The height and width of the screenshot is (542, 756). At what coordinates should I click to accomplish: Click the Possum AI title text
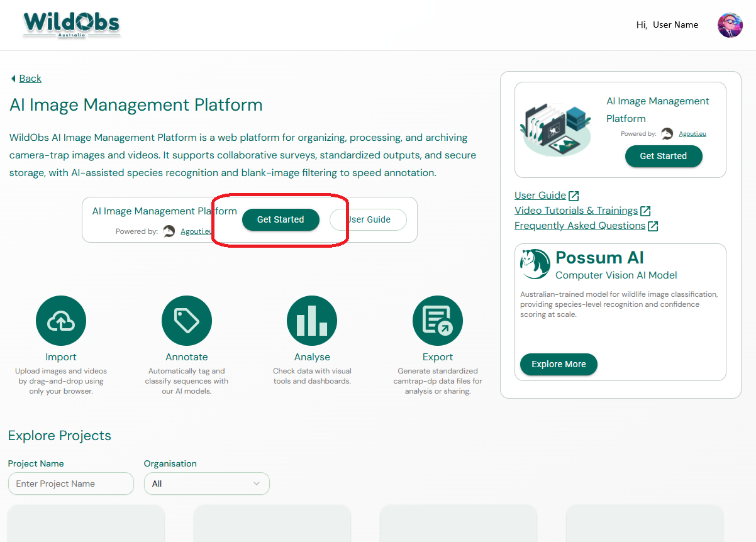[599, 258]
